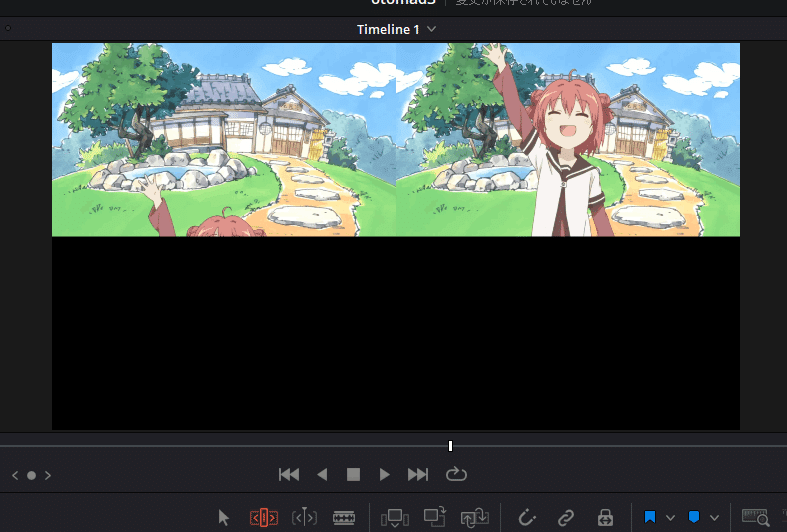Toggle timeline snapping magnet
The image size is (787, 532).
[x=527, y=517]
